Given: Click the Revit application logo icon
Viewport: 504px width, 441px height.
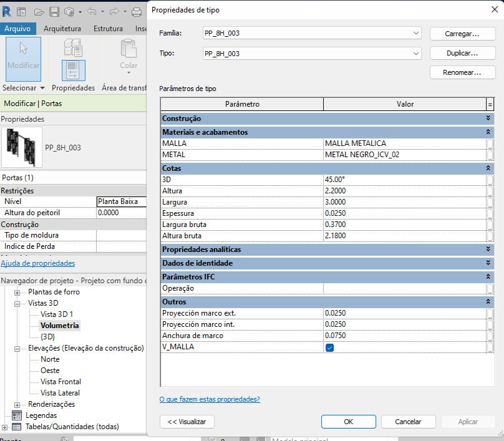Looking at the screenshot, I should point(6,12).
